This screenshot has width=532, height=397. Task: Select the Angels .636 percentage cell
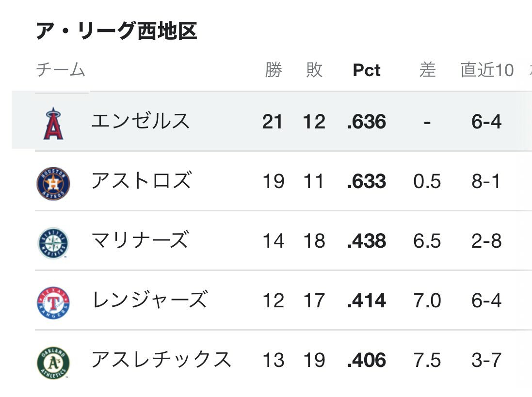[367, 122]
